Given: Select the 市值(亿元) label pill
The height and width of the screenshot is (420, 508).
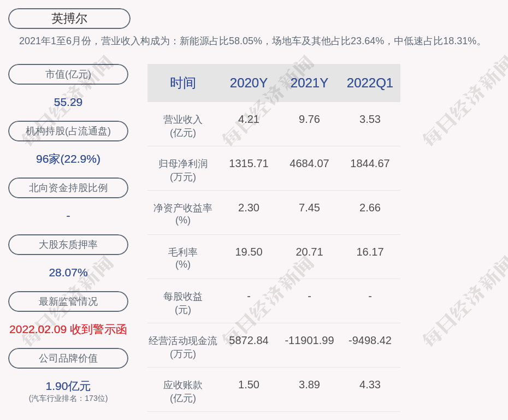Looking at the screenshot, I should tap(68, 74).
